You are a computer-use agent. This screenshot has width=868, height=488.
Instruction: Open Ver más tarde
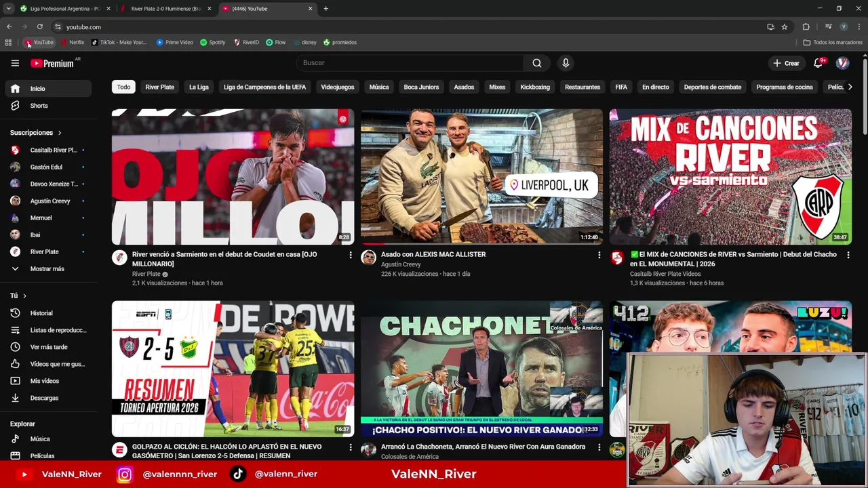pos(49,347)
